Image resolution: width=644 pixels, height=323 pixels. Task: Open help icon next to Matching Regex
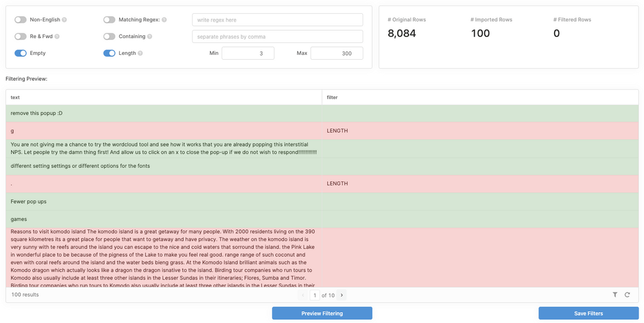click(x=165, y=20)
